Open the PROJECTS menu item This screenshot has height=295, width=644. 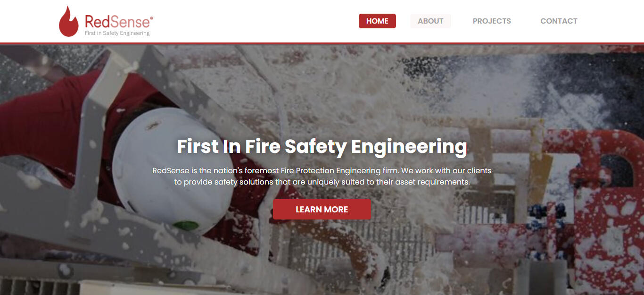[492, 21]
